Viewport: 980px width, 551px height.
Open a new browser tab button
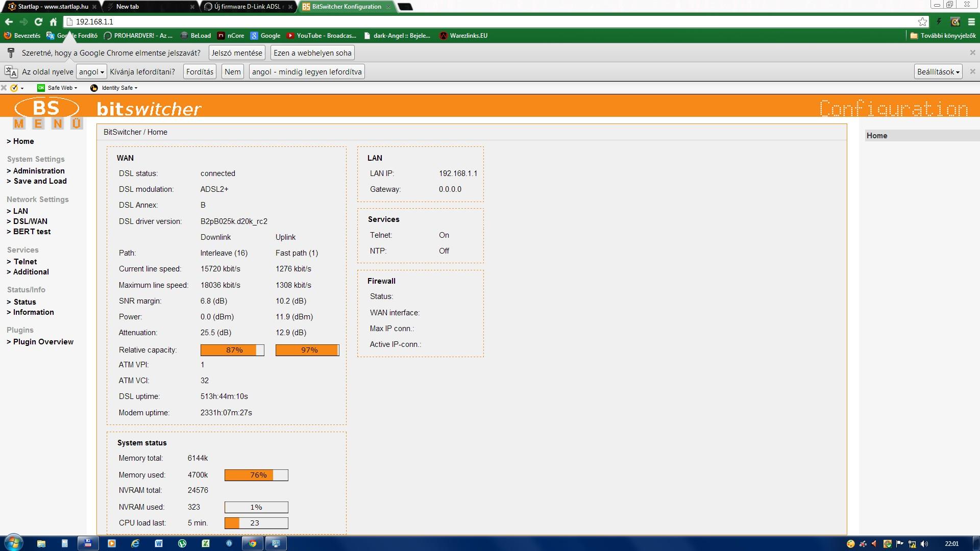click(405, 7)
